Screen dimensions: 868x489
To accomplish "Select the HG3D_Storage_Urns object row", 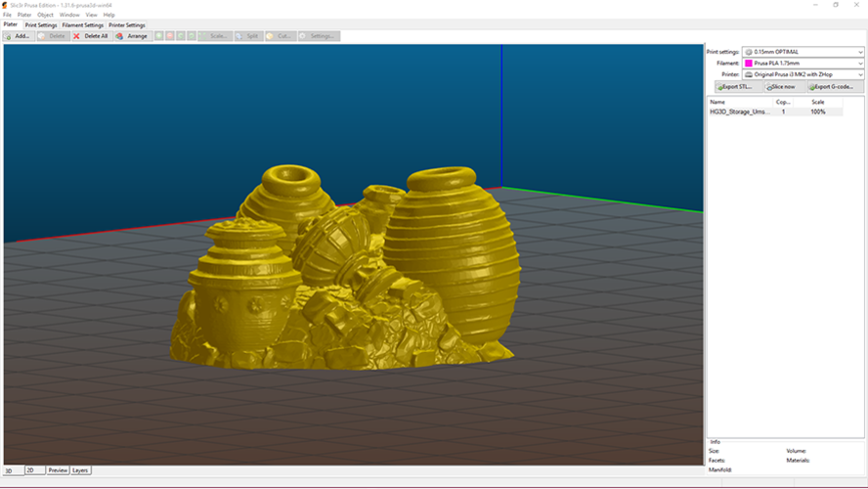I will click(775, 111).
